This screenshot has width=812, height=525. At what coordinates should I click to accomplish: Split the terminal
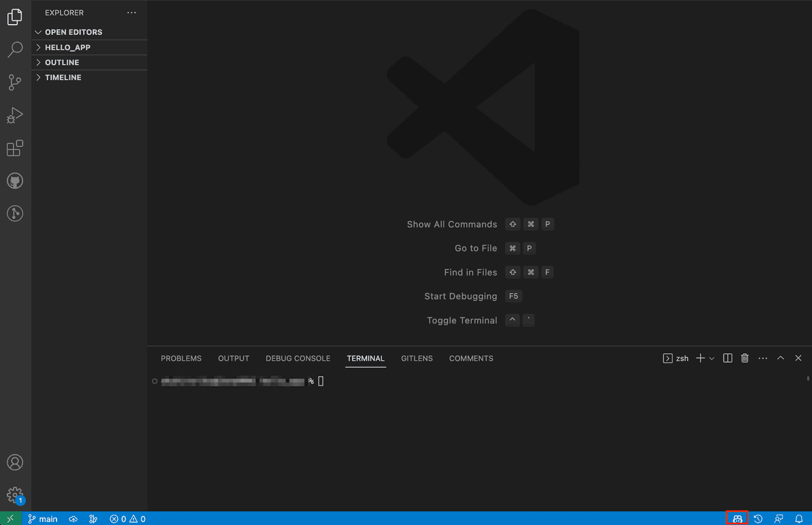tap(728, 358)
